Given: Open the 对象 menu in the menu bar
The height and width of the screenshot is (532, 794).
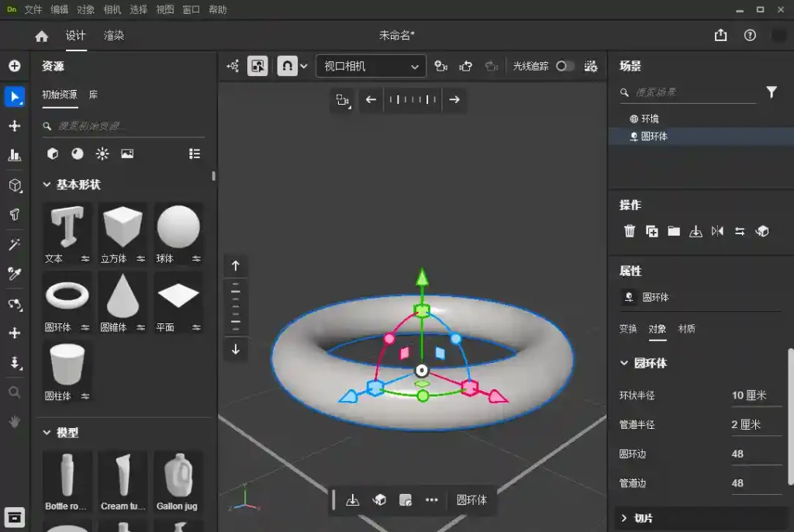Looking at the screenshot, I should 85,9.
